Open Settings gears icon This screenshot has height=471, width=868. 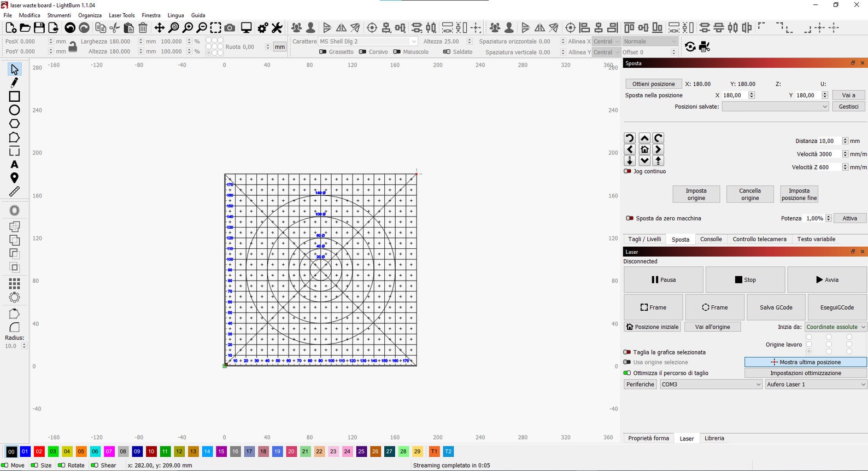[263, 28]
